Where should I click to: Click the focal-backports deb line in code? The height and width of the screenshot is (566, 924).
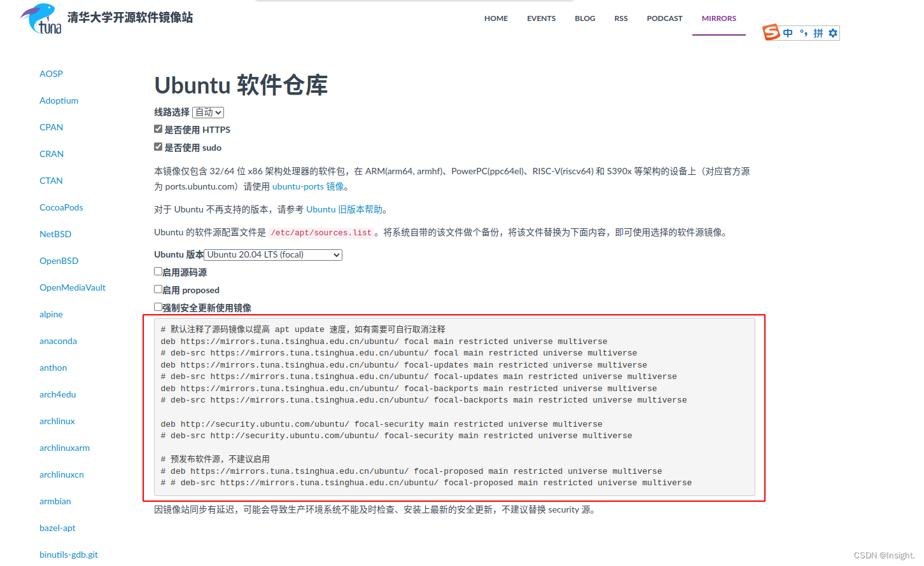409,389
